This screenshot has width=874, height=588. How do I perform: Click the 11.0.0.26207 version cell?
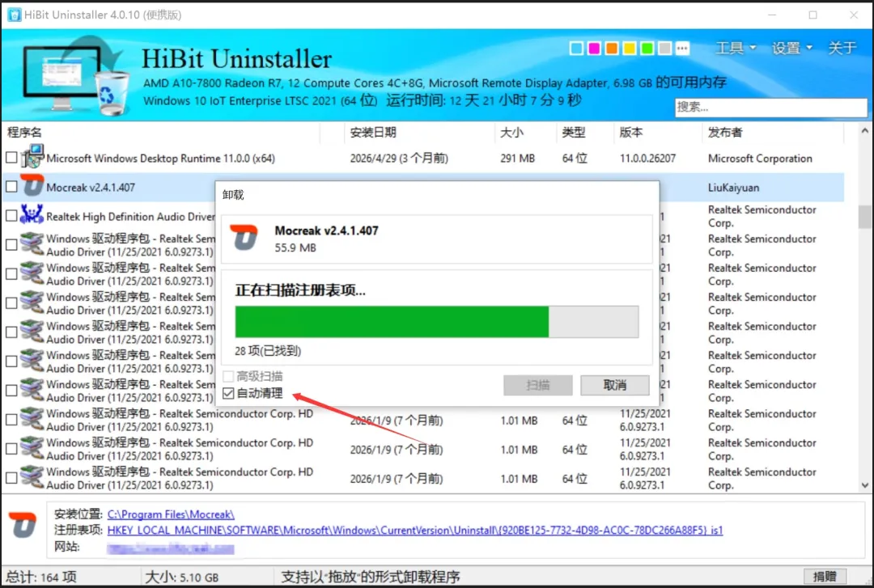[647, 159]
